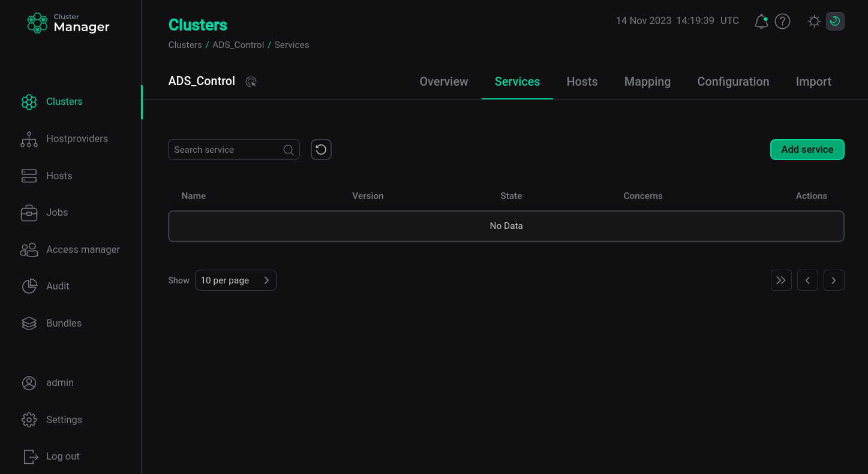Click the notification bell icon
Image resolution: width=868 pixels, height=474 pixels.
pyautogui.click(x=761, y=22)
